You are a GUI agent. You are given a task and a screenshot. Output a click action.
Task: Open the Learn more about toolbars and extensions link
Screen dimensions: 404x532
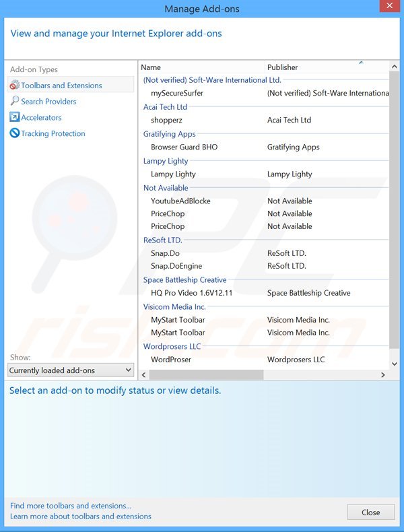81,516
